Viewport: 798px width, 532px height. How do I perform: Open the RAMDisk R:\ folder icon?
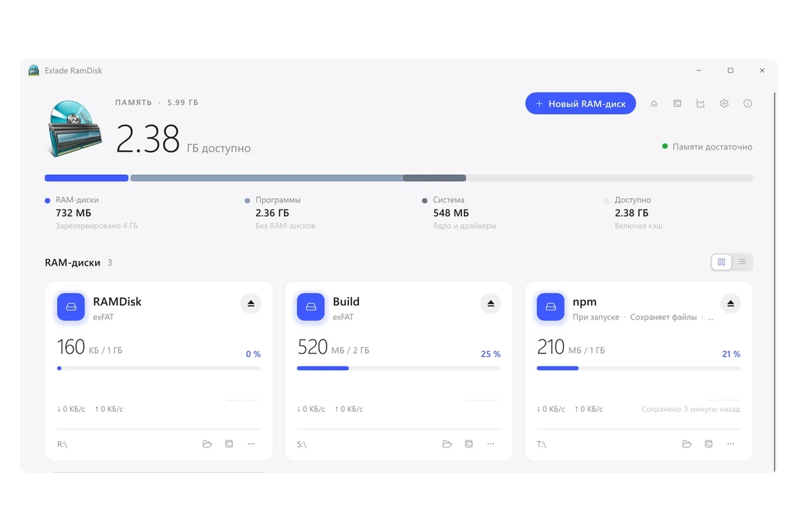click(207, 444)
